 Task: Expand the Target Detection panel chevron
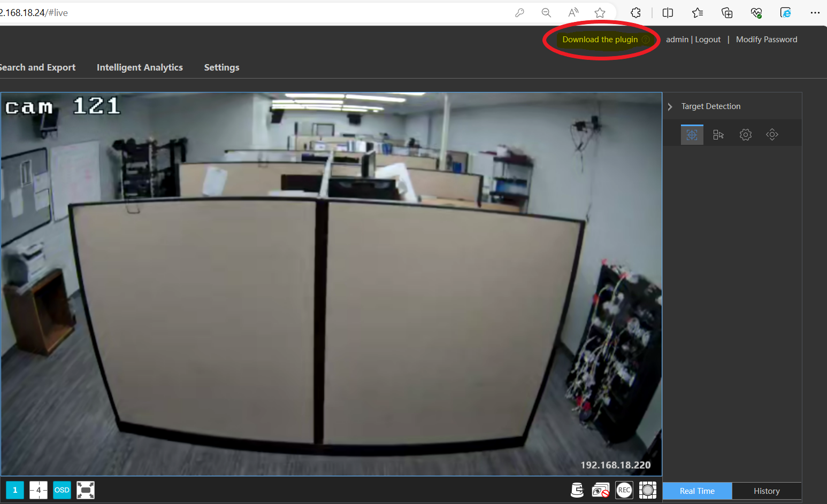coord(670,106)
